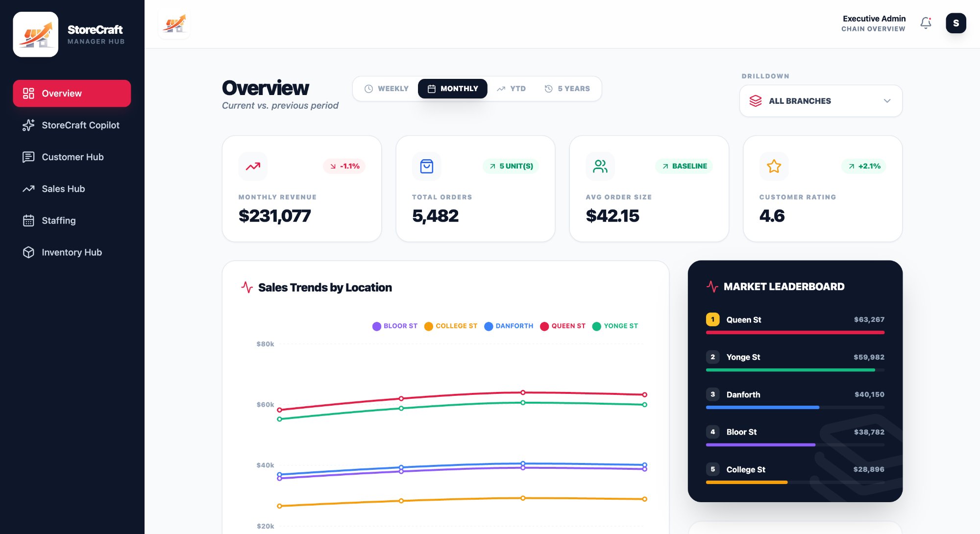Switch to the WEEKLY period view

(386, 89)
